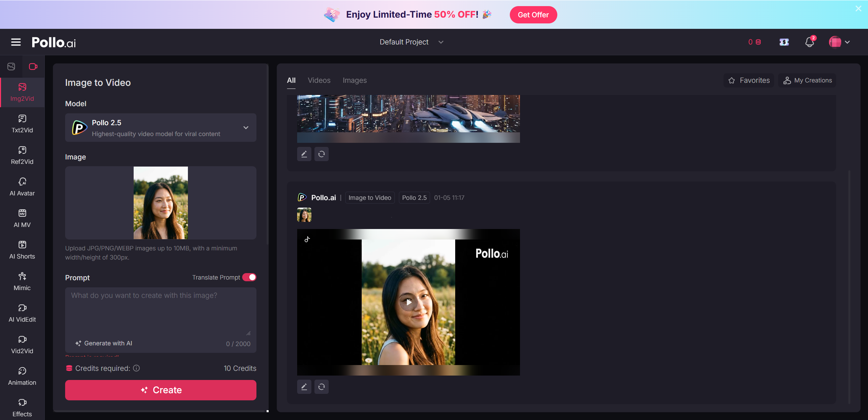Switch to the Videos tab
Image resolution: width=868 pixels, height=420 pixels.
[319, 80]
